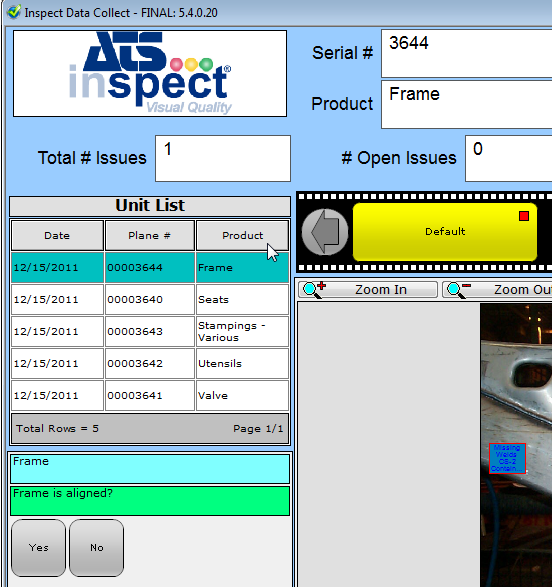
Task: Answer No to Frame is aligned
Action: pyautogui.click(x=97, y=548)
